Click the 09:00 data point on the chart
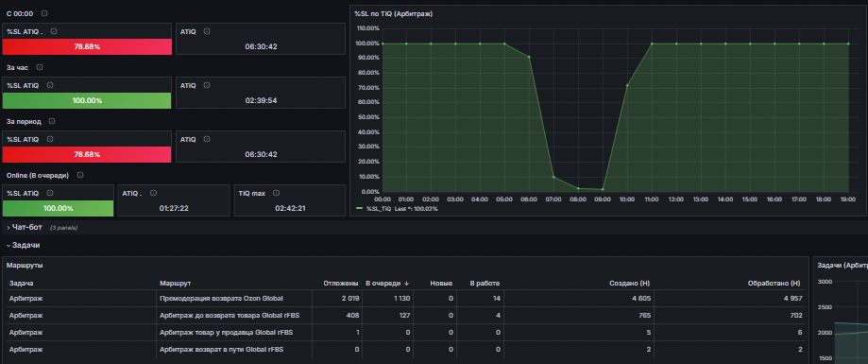 point(603,189)
